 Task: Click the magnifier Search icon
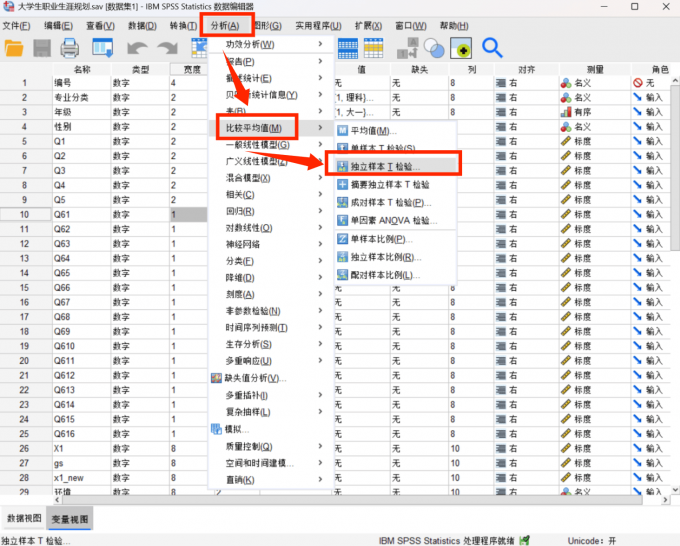click(x=492, y=48)
